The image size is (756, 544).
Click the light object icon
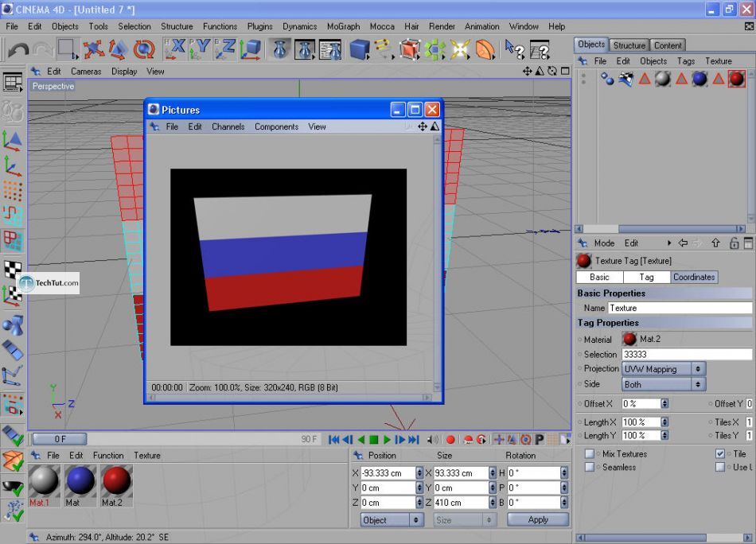point(460,49)
